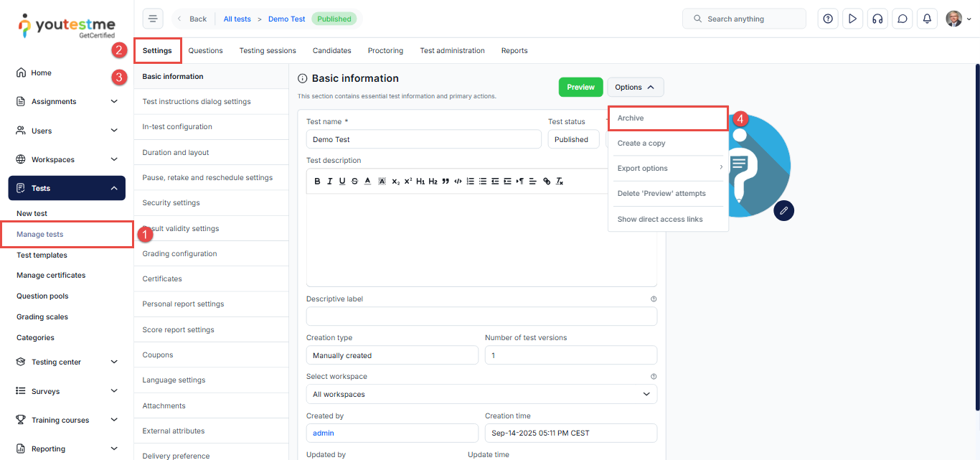Open the help question mark icon
This screenshot has height=460, width=980.
pos(828,19)
